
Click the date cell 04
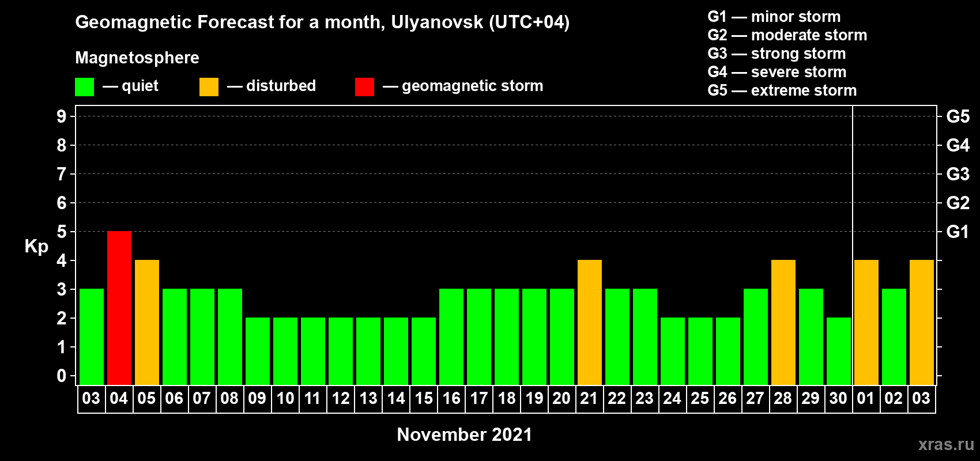click(x=119, y=399)
